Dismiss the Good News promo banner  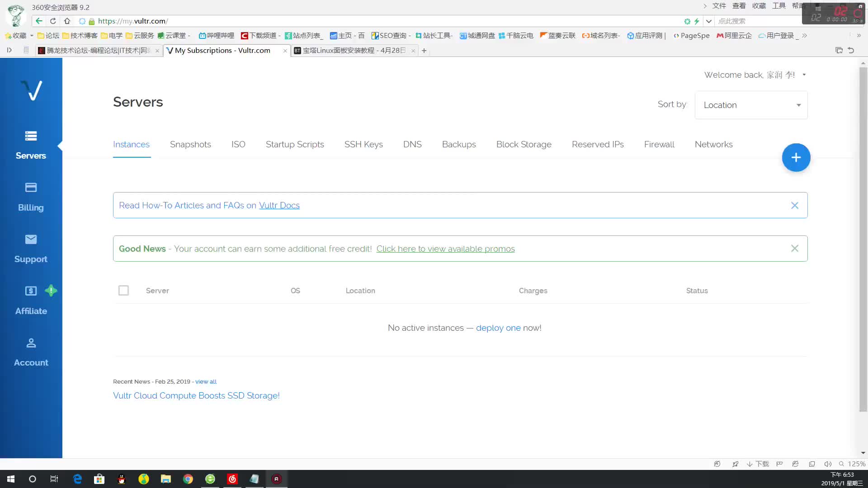[x=795, y=249]
